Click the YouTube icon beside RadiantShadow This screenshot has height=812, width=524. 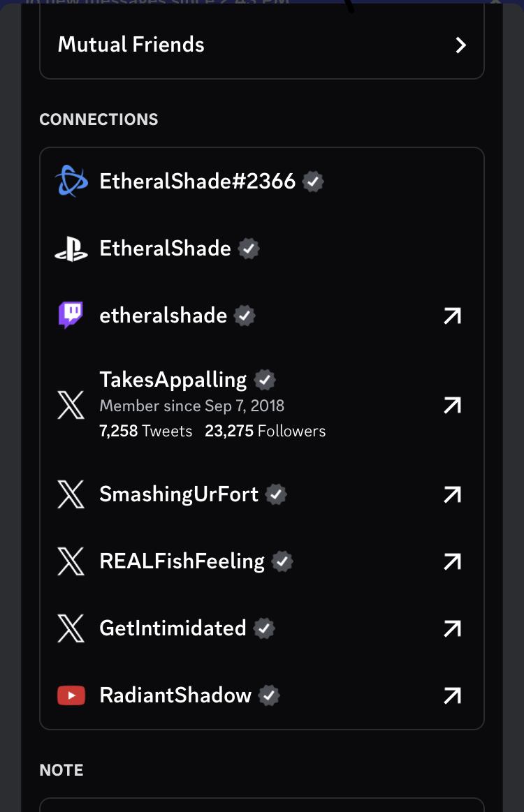point(71,695)
